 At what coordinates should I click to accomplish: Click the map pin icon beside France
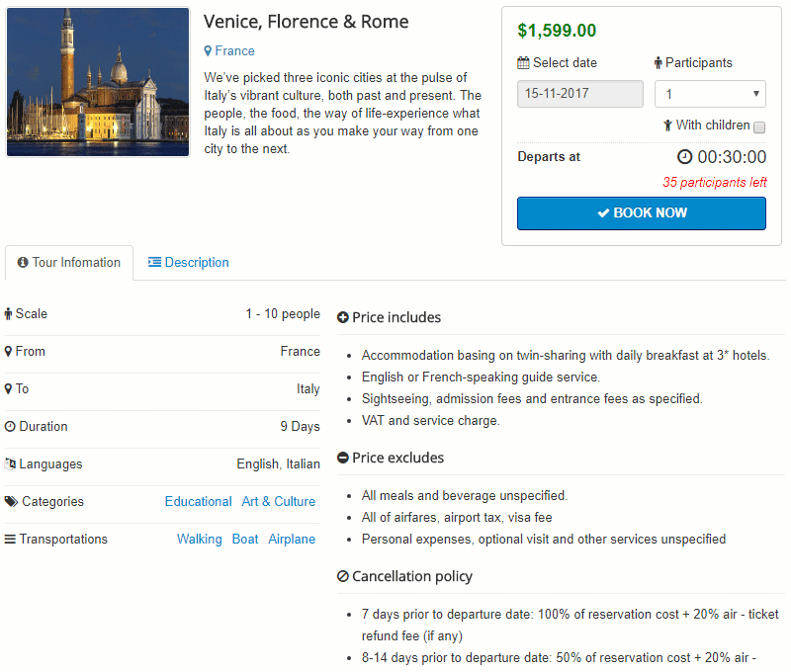click(x=208, y=51)
